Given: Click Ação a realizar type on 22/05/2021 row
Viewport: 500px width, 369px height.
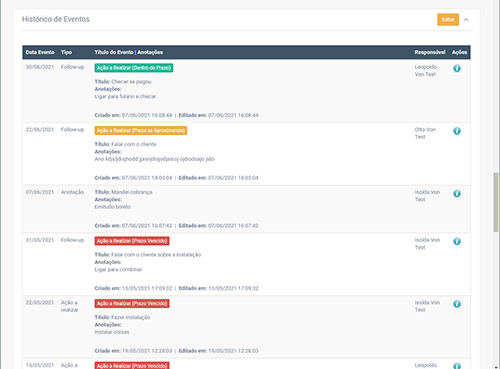Looking at the screenshot, I should [x=69, y=306].
